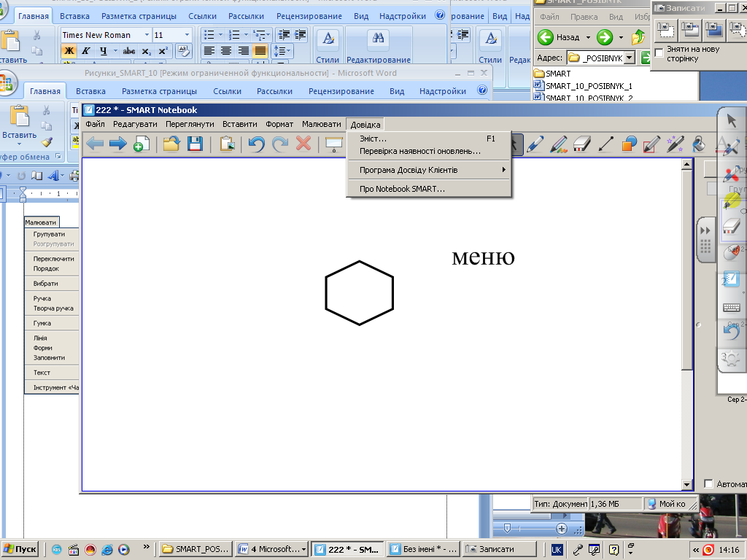Click the red X Delete icon
This screenshot has width=747, height=560.
click(303, 144)
